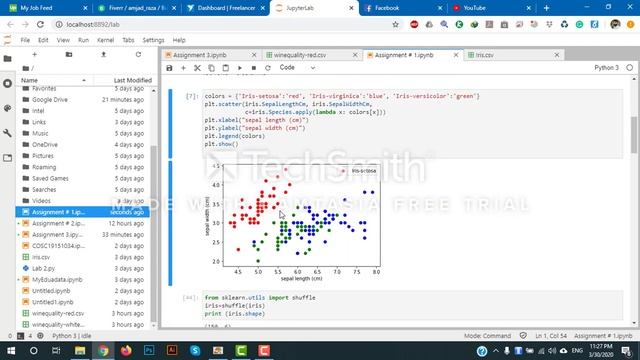Open the Settings menu

click(153, 40)
